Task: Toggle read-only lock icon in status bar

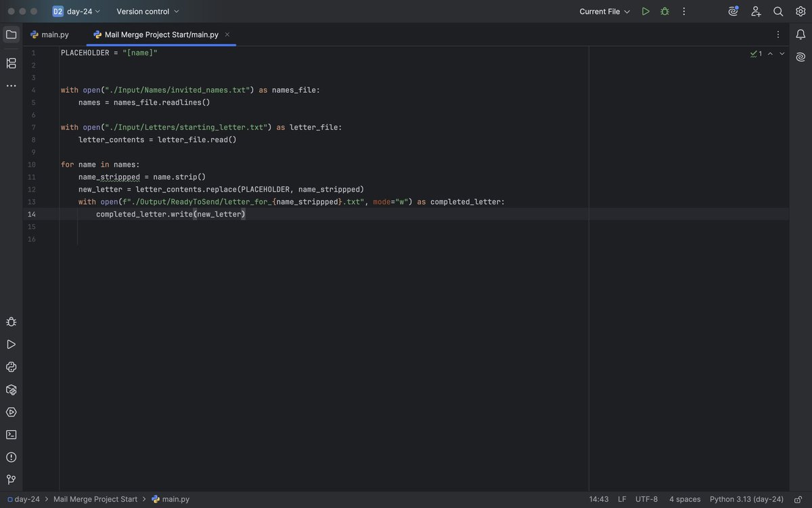Action: coord(798,499)
